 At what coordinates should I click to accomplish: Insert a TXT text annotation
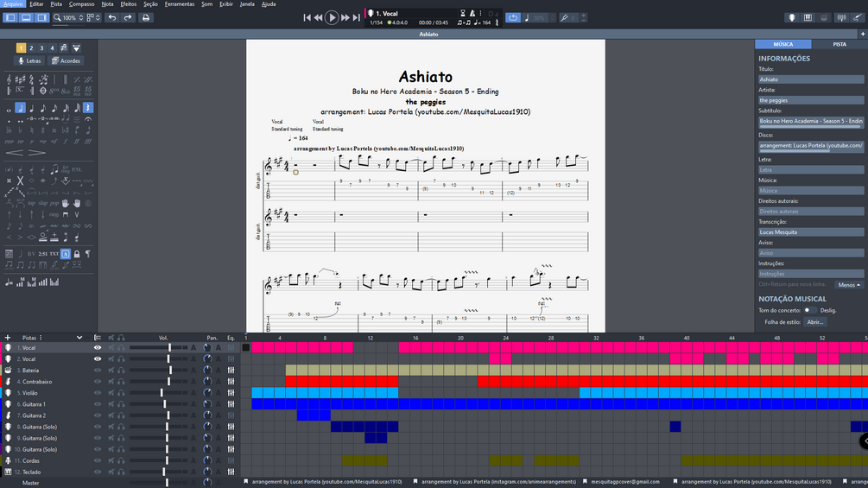pyautogui.click(x=54, y=254)
